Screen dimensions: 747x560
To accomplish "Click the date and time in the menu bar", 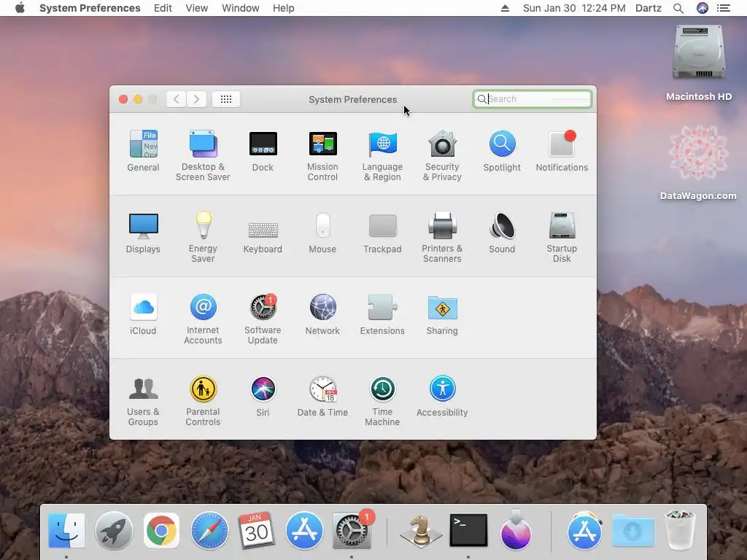I will (574, 8).
